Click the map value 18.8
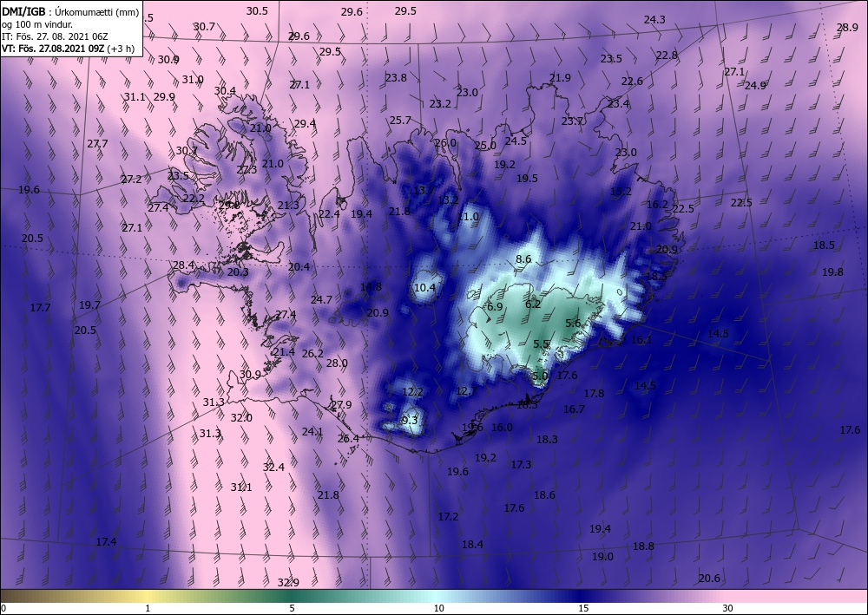The image size is (868, 615). pos(643,546)
